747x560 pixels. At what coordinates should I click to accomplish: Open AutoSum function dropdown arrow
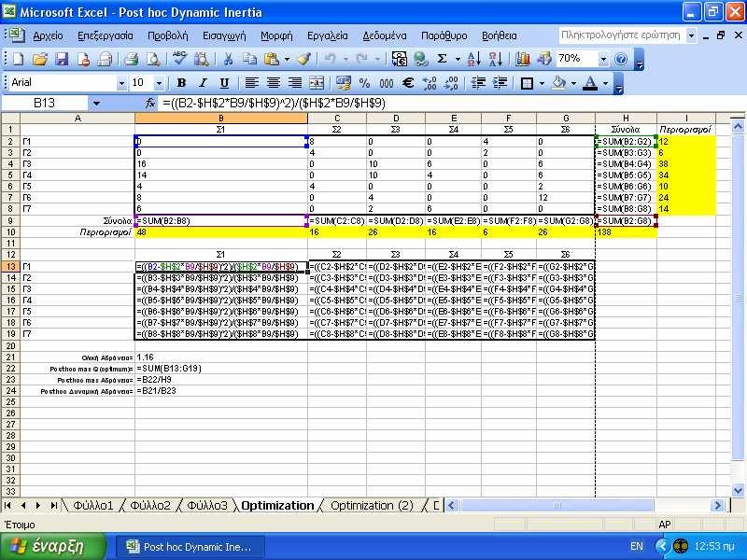click(458, 59)
